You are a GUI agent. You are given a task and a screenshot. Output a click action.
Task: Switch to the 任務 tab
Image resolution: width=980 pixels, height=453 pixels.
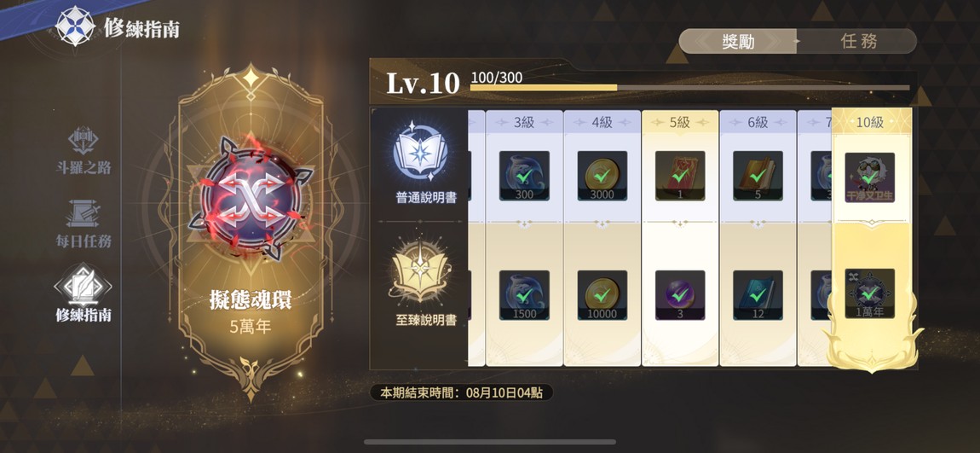coord(859,41)
